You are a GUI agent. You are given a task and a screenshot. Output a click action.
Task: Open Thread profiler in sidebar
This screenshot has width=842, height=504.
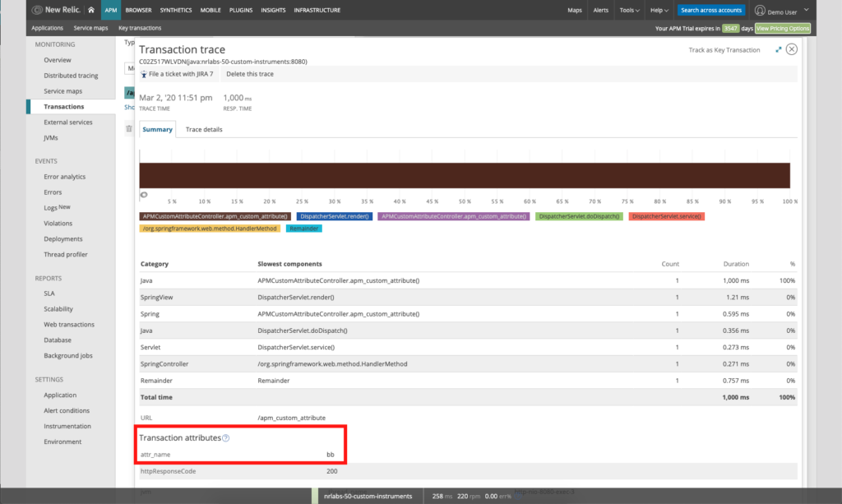click(66, 254)
